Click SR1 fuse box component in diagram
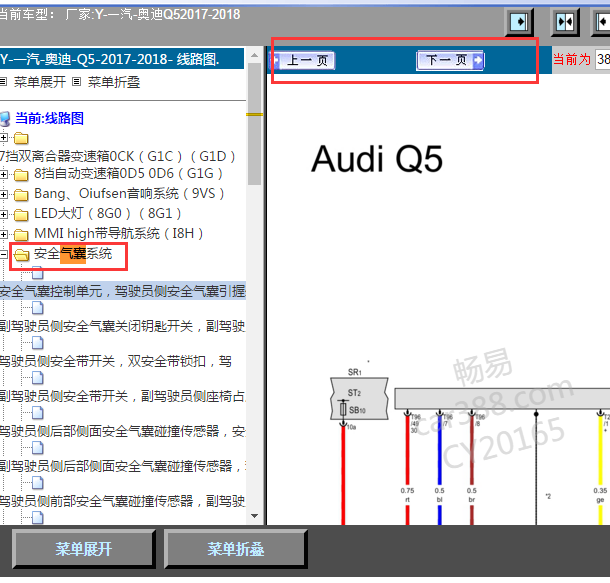The height and width of the screenshot is (583, 610). (x=359, y=398)
